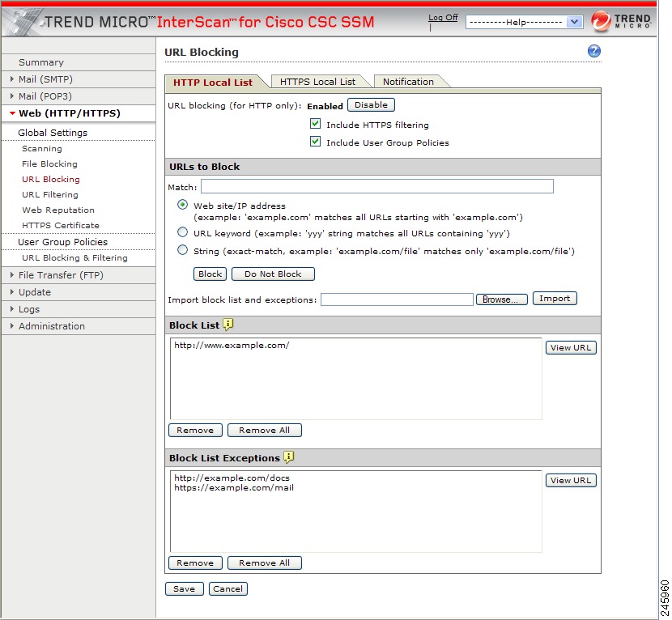The image size is (672, 620).
Task: Click the Disable button for URL blocking
Action: [371, 105]
